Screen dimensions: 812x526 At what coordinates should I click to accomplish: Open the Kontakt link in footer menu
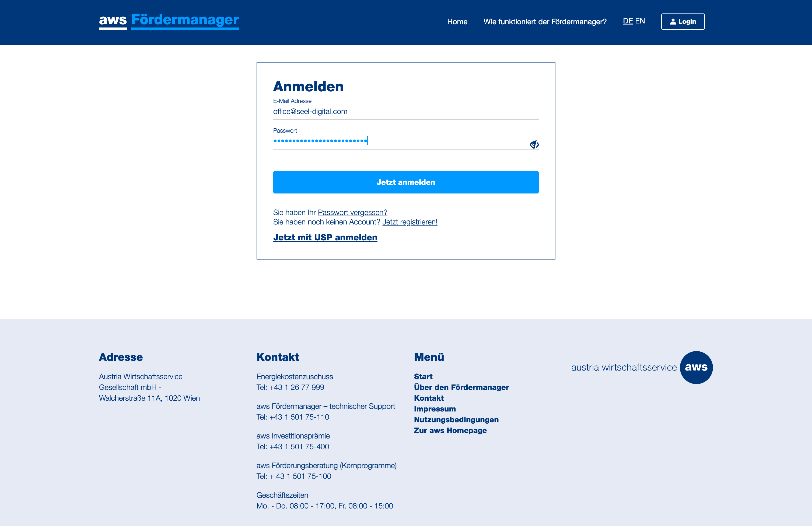pyautogui.click(x=429, y=398)
